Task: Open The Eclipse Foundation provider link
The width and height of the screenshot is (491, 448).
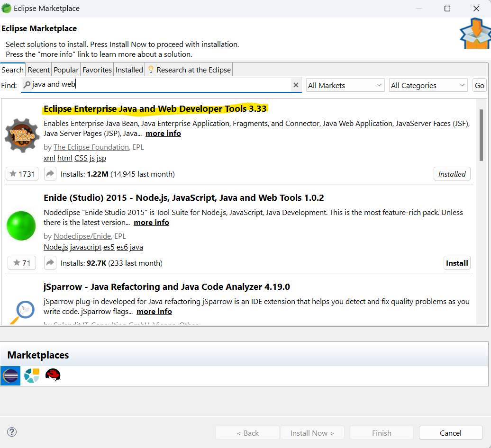Action: pos(91,147)
